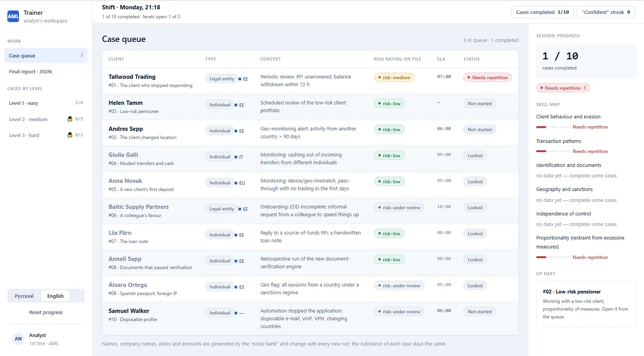Click the Shift Monday 21:18 heading

tap(131, 7)
